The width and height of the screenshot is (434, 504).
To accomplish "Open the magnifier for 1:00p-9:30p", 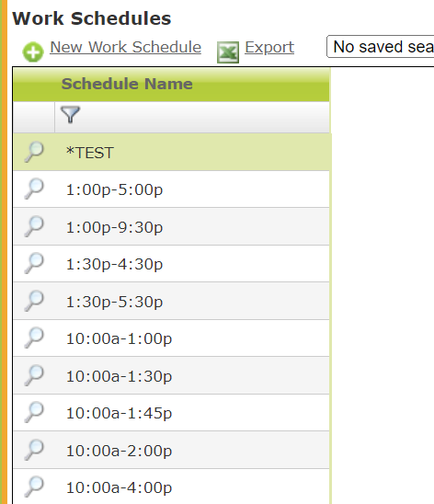I will pos(34,226).
